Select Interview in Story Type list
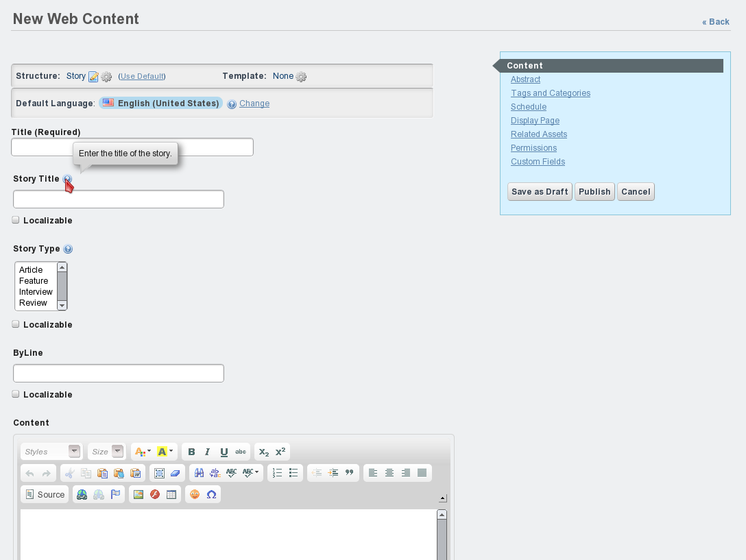Viewport: 746px width, 560px height. (36, 292)
